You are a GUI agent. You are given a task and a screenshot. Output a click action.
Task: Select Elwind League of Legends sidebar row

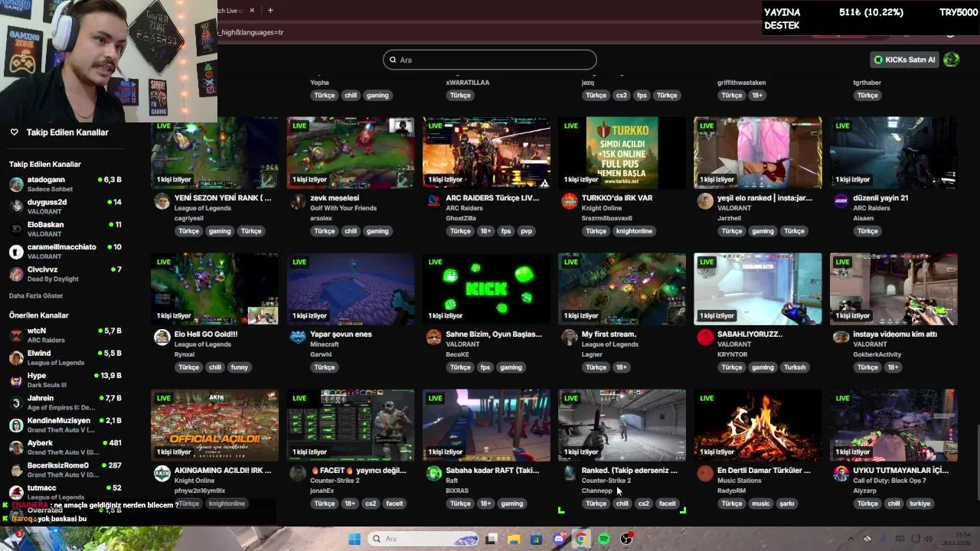(66, 358)
